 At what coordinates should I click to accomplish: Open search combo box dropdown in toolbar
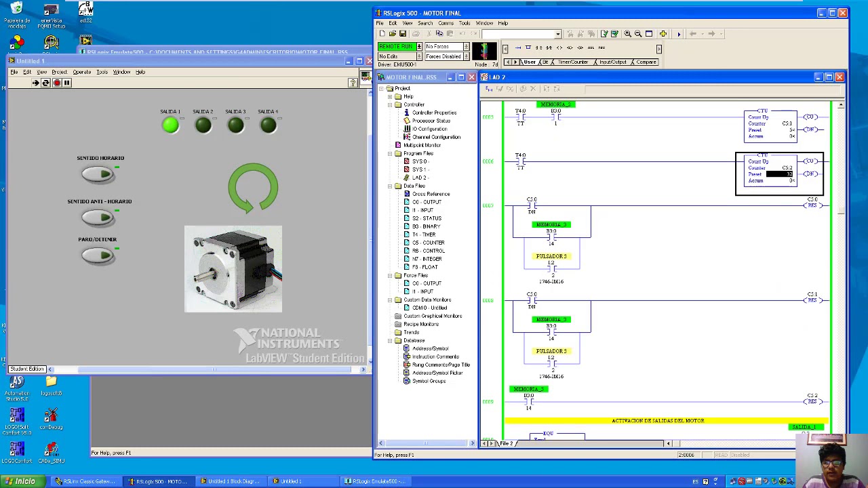pyautogui.click(x=558, y=34)
